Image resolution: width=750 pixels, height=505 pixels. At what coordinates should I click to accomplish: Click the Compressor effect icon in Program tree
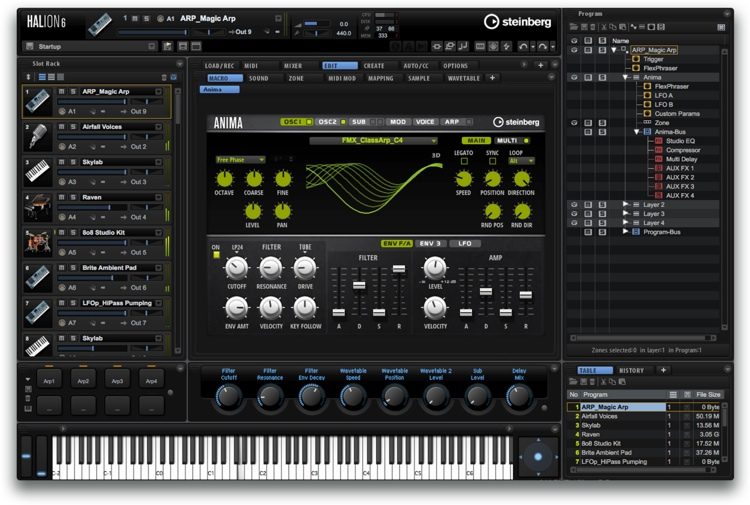click(x=659, y=150)
